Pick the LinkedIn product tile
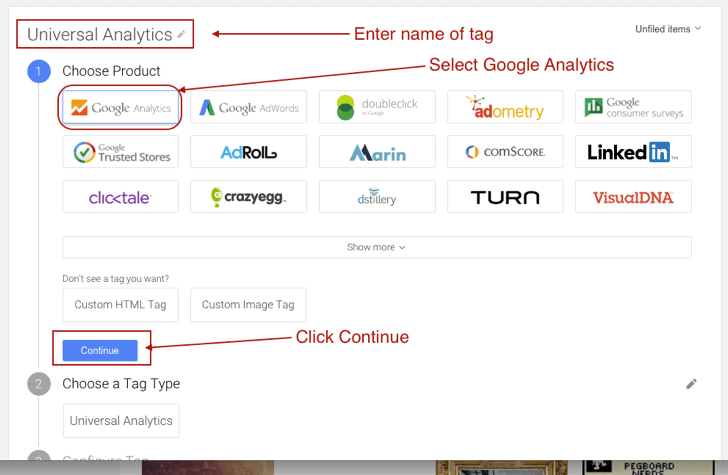 tap(633, 152)
